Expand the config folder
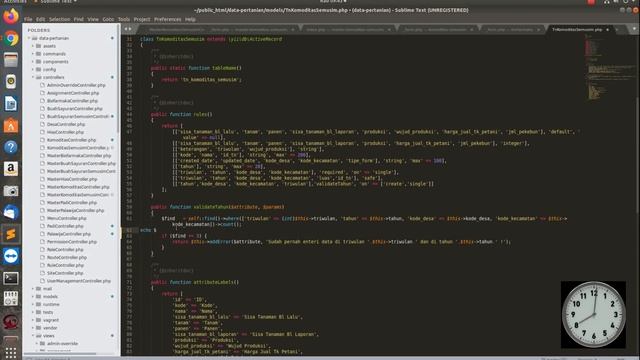Image resolution: width=640 pixels, height=360 pixels. (x=33, y=69)
